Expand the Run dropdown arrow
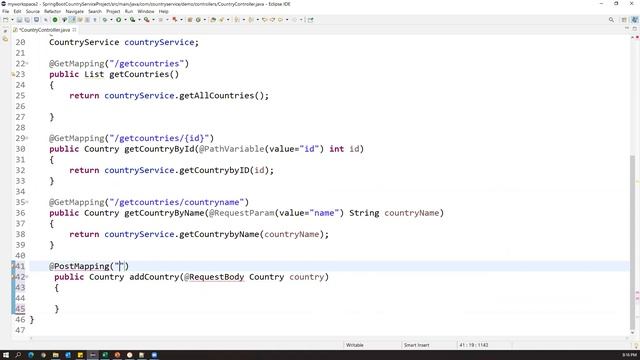This screenshot has width=640, height=360. click(125, 20)
